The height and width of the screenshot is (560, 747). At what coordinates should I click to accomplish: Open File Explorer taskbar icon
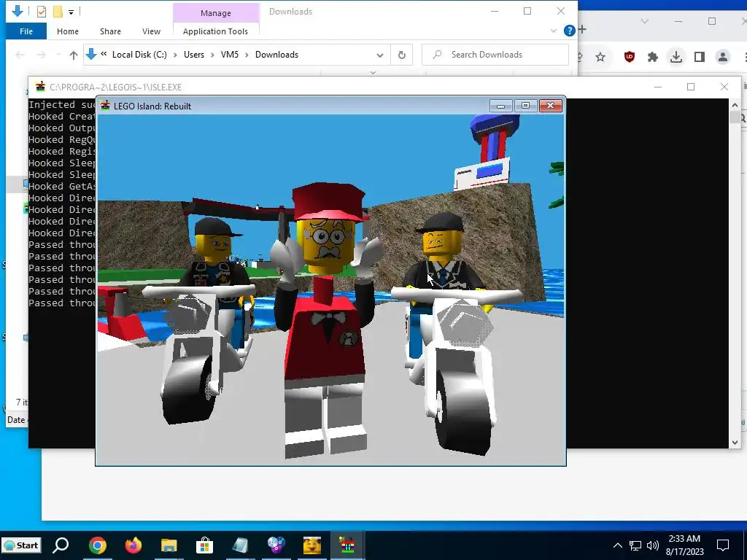(x=169, y=545)
